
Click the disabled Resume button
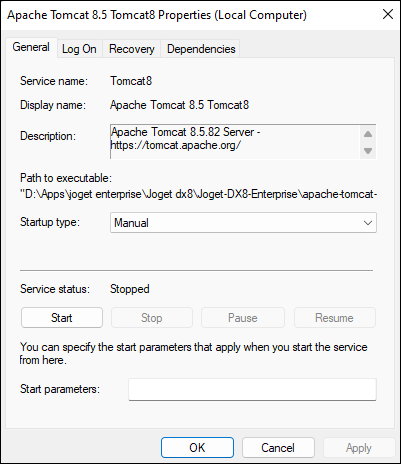point(334,318)
